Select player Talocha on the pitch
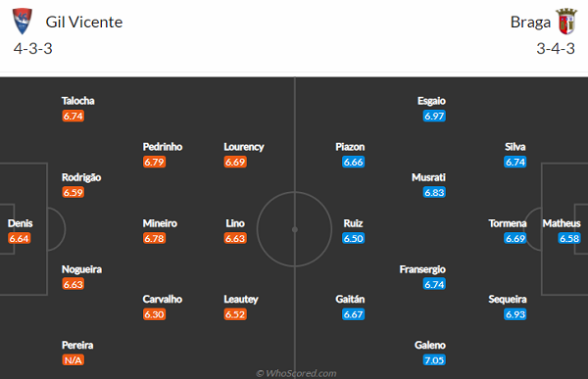This screenshot has width=588, height=379. (78, 101)
